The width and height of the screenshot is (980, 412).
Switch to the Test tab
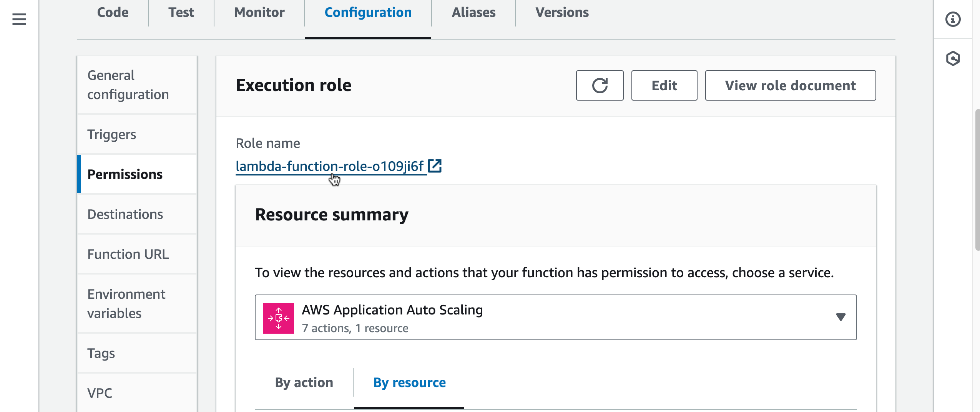click(181, 13)
